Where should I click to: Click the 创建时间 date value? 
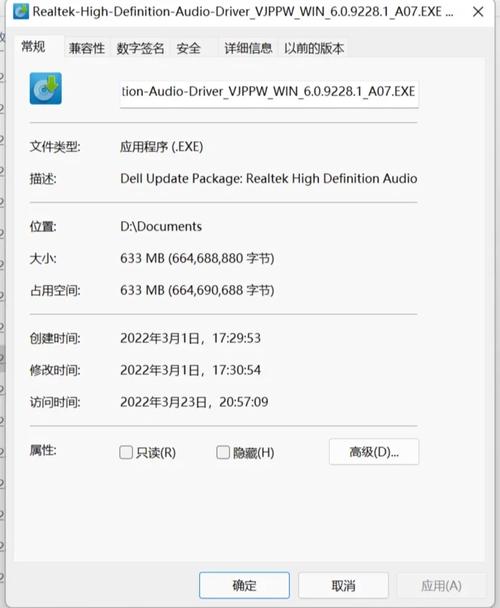coord(190,338)
